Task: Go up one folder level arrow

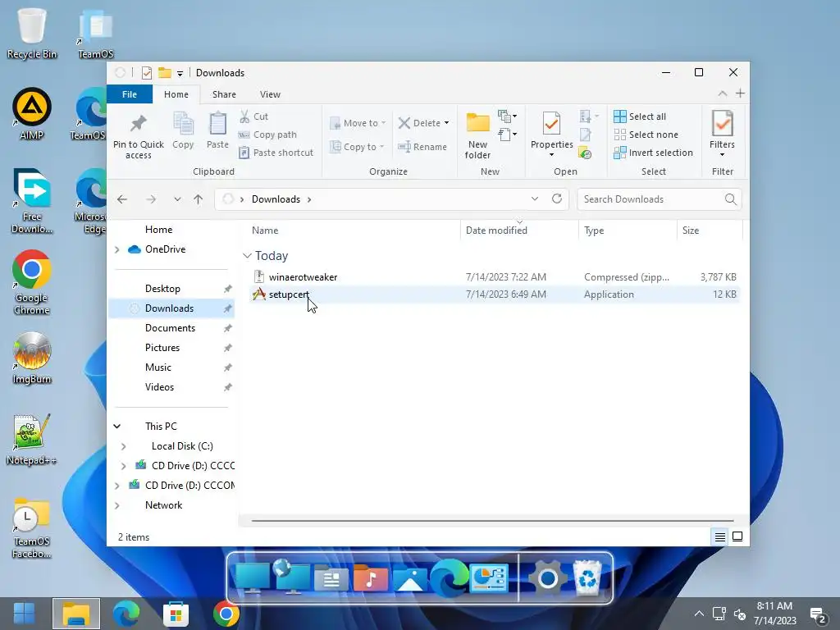Action: click(x=199, y=199)
